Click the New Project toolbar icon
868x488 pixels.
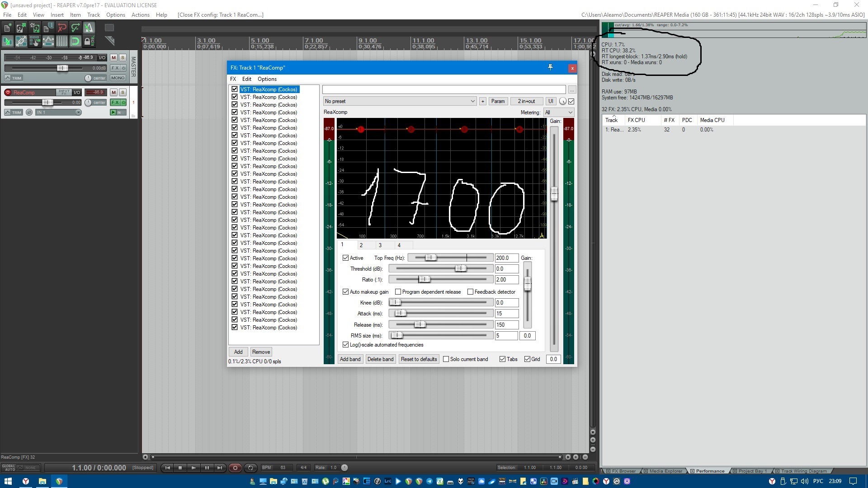8,28
